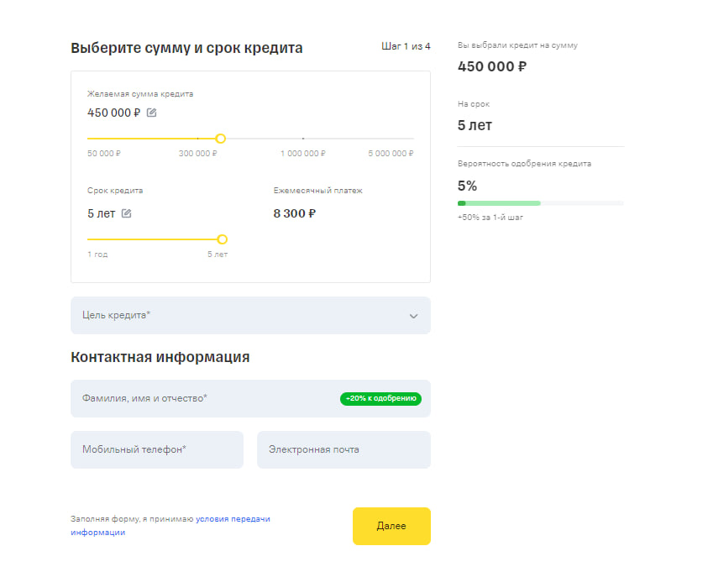Expand the Цель кредита dropdown
The width and height of the screenshot is (708, 588).
tap(250, 316)
